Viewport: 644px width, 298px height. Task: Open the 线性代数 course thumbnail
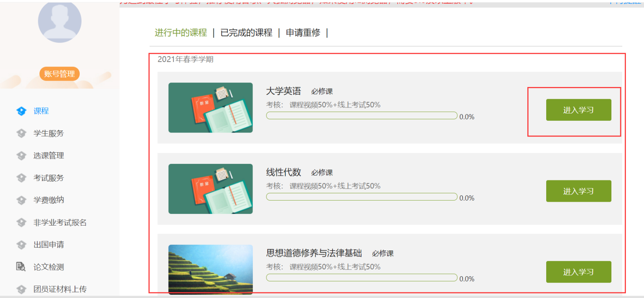tap(211, 189)
